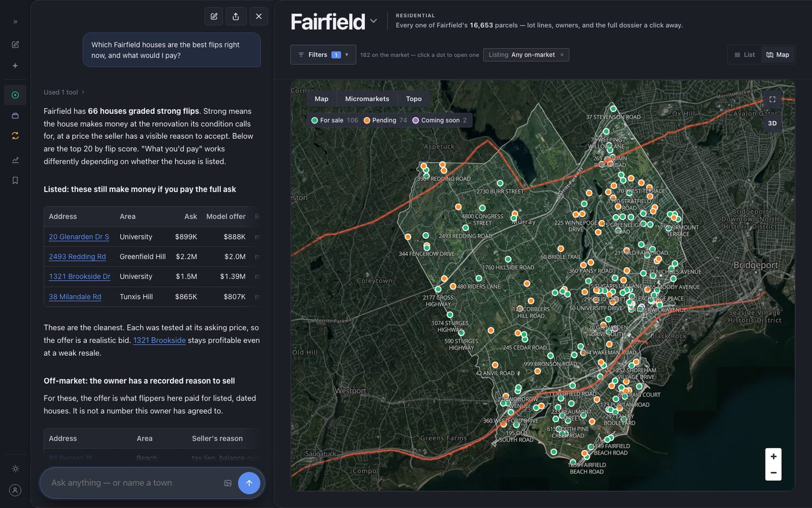Toggle Coming soon legend filter
Image resolution: width=812 pixels, height=508 pixels.
point(439,120)
